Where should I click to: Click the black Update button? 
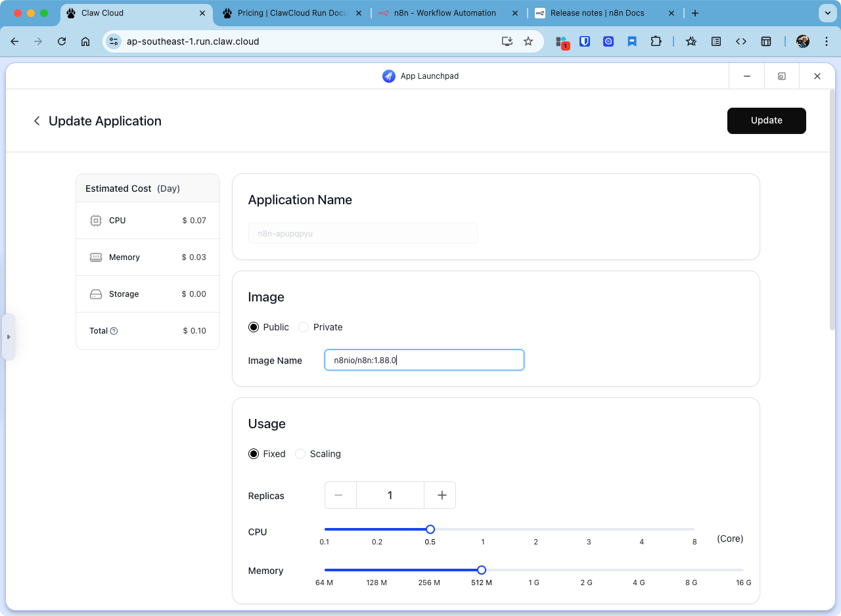click(767, 121)
